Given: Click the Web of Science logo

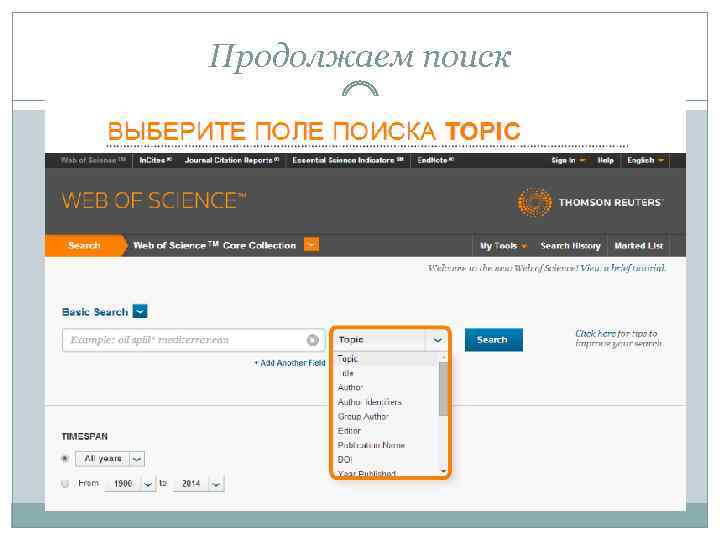Looking at the screenshot, I should coord(154,201).
